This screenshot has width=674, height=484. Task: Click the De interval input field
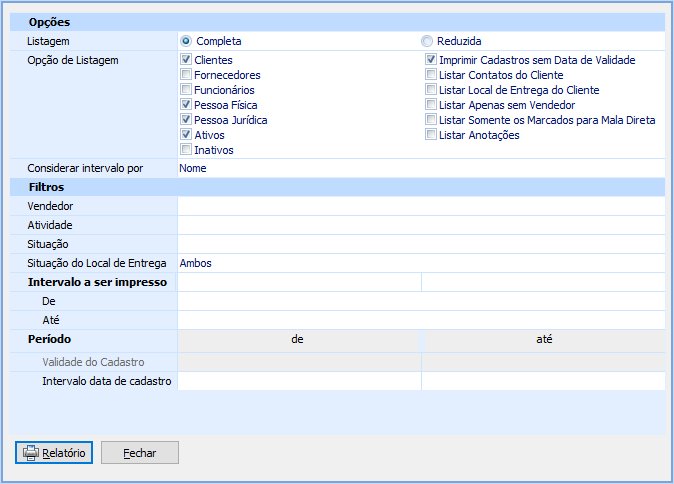tap(421, 301)
